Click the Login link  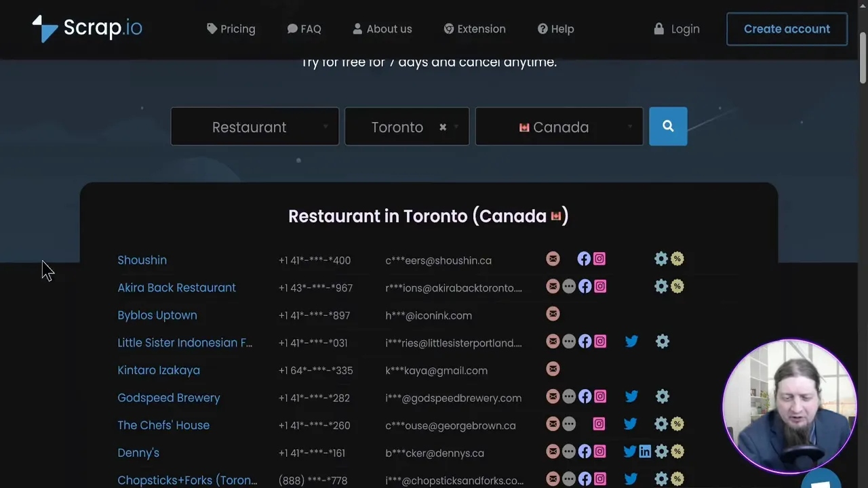(677, 29)
